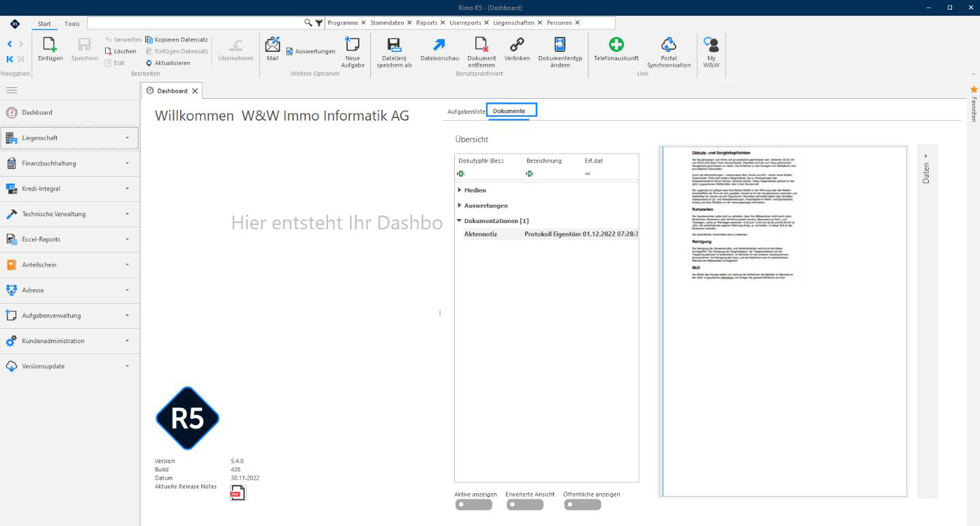Start Portal Synchronisation cloud icon
Screen dimensions: 980x526
(x=668, y=44)
